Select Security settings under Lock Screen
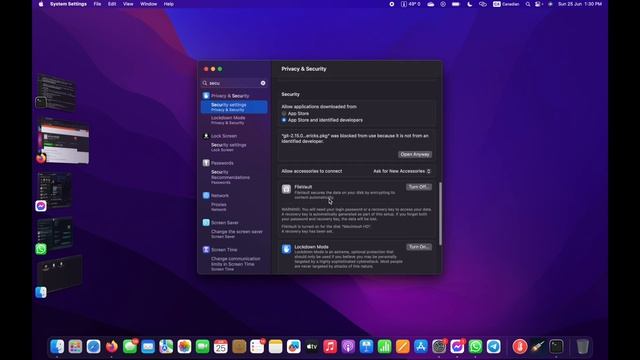Viewport: 640px width, 360px height. click(234, 147)
